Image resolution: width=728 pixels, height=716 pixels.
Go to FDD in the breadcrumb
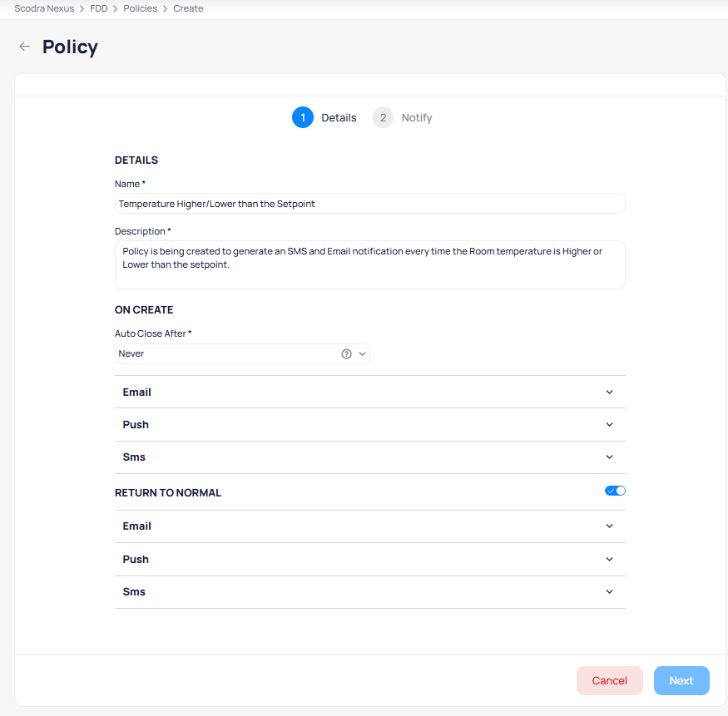(99, 8)
